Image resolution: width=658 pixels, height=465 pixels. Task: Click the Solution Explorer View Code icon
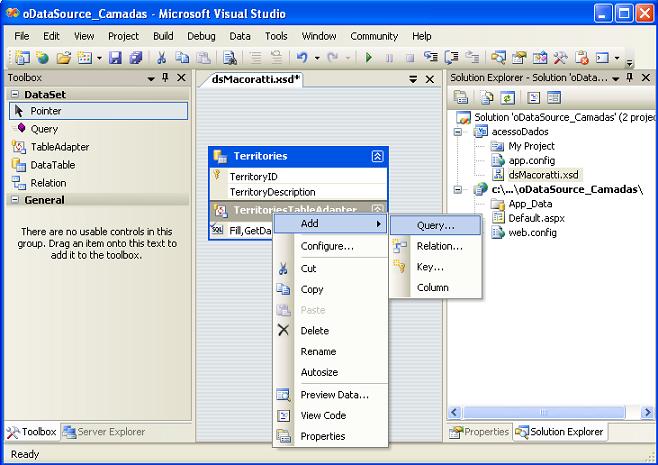pos(533,98)
